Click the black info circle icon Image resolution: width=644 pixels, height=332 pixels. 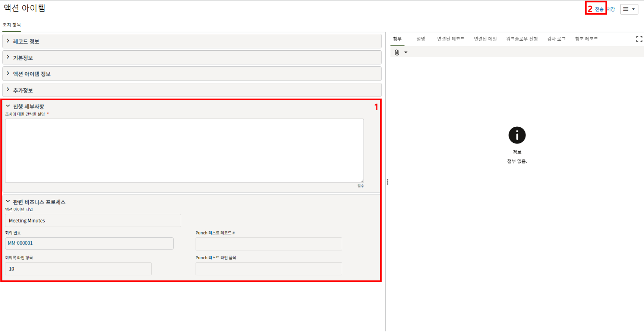[x=517, y=135]
